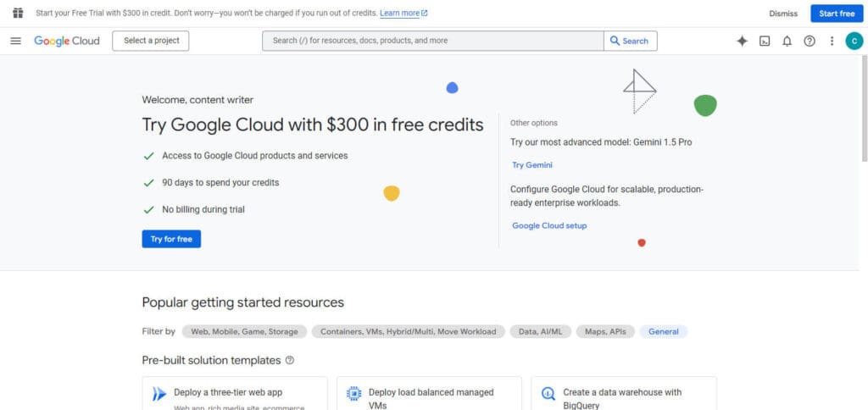Image resolution: width=868 pixels, height=410 pixels.
Task: Open the Try Gemini link
Action: [x=532, y=165]
